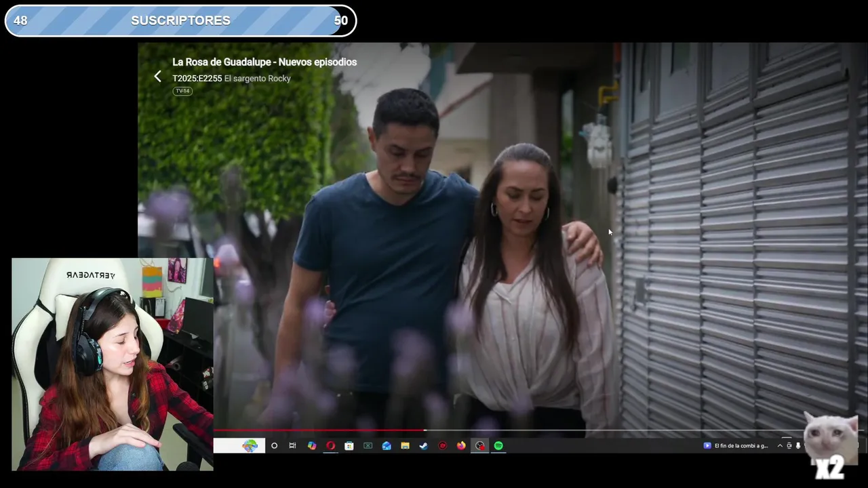Screen dimensions: 868x488
Task: Open File Explorer from taskbar
Action: click(x=405, y=445)
